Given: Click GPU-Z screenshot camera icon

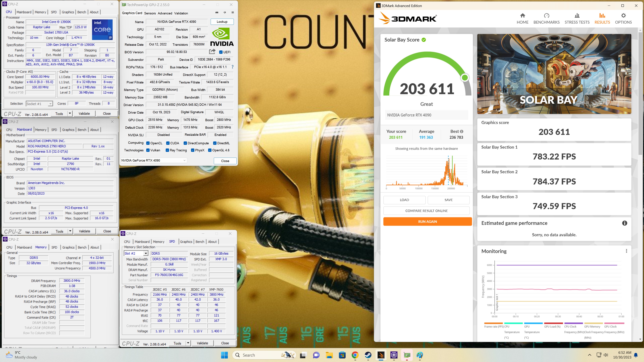Looking at the screenshot, I should pos(217,13).
